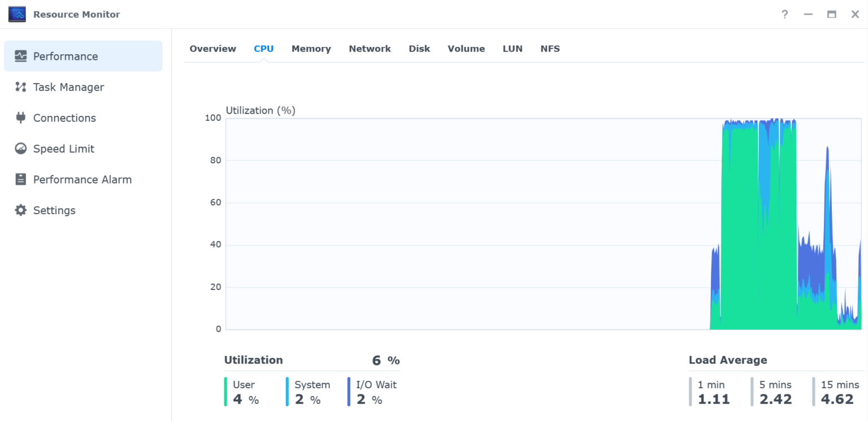Viewport: 868px width, 421px height.
Task: Click the green User color indicator
Action: [x=225, y=392]
